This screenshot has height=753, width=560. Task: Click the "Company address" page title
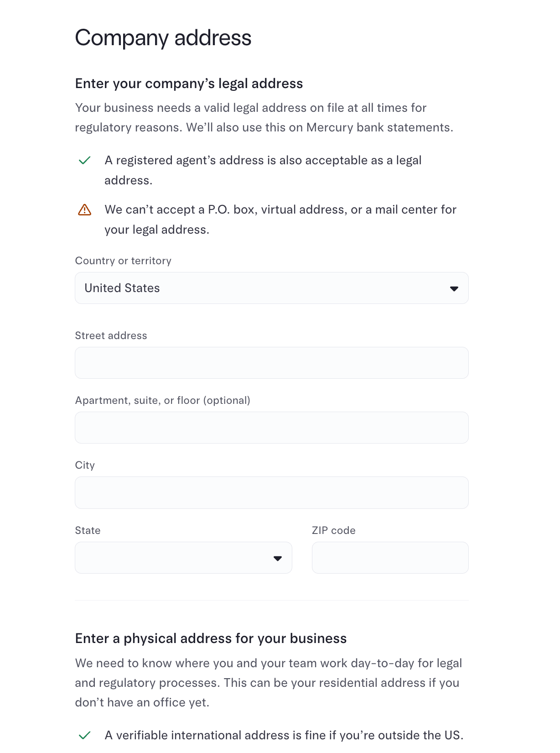pos(163,37)
